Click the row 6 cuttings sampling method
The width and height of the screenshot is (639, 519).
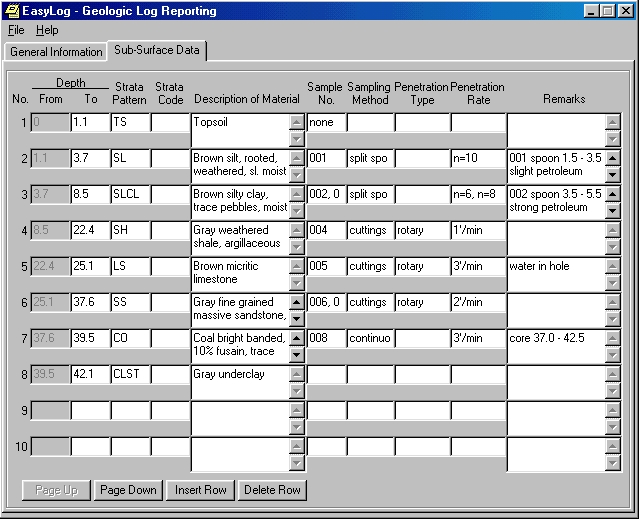(x=370, y=302)
